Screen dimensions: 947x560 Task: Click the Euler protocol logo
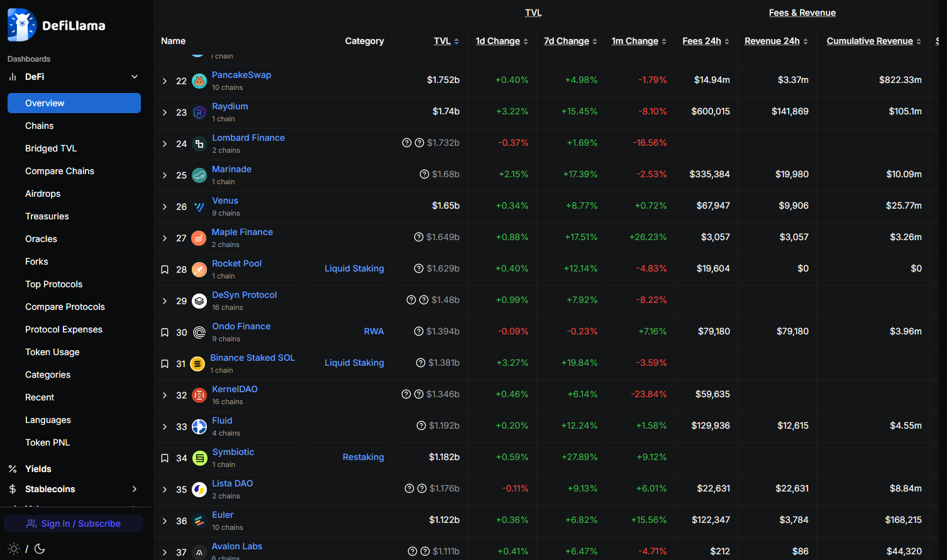199,521
